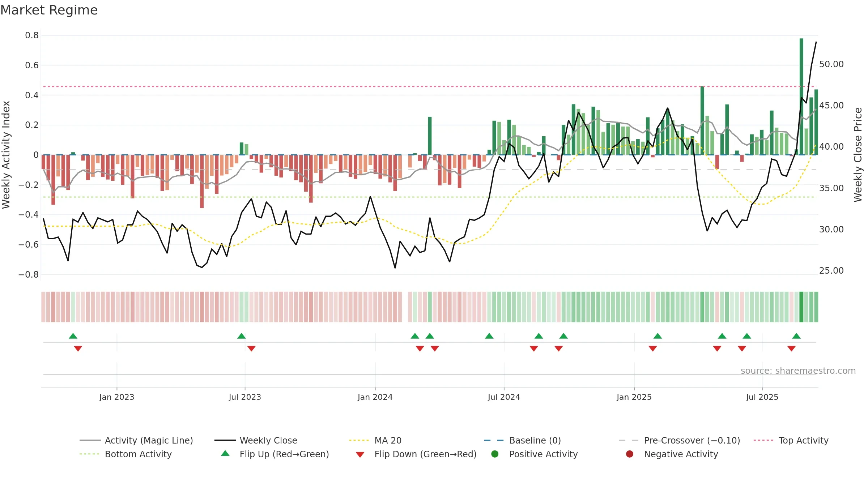Viewport: 868px width, 488px height.
Task: Click the Jul 2023 x-axis label
Action: click(245, 397)
